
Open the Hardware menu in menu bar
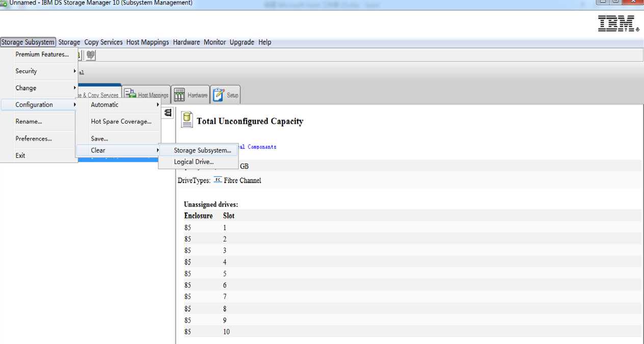click(x=186, y=42)
